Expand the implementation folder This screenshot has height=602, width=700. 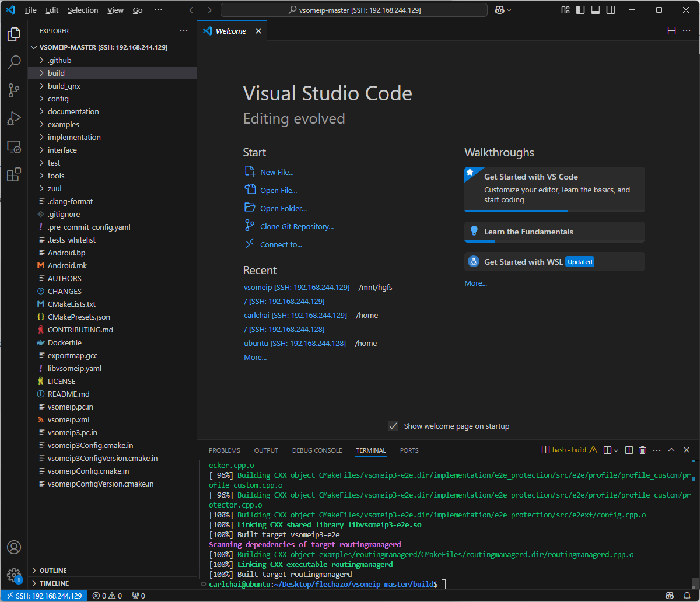pos(113,137)
